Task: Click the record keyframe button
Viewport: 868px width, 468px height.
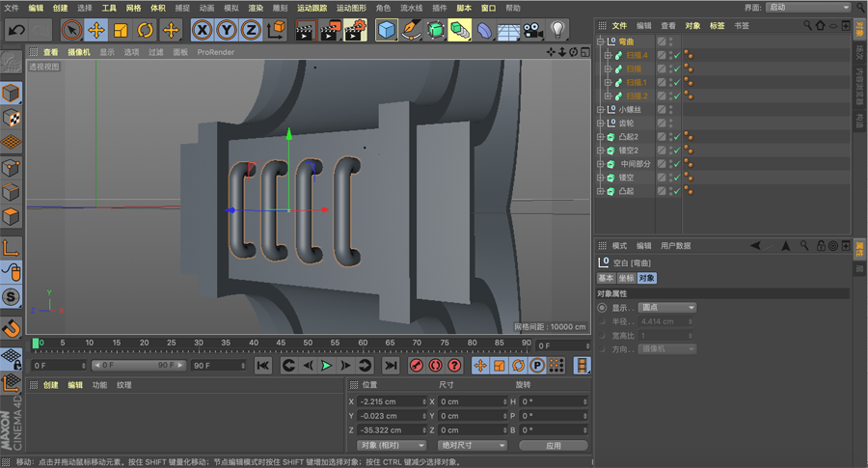Action: (x=417, y=366)
